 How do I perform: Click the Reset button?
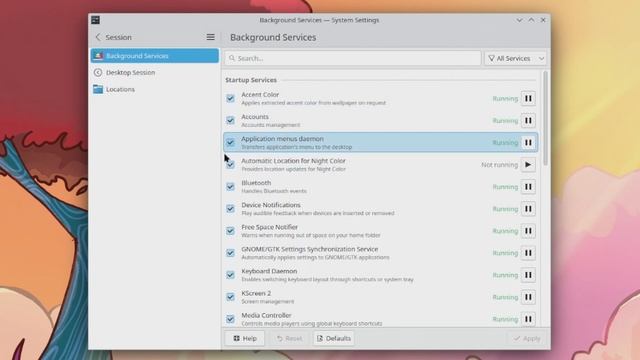(x=289, y=338)
